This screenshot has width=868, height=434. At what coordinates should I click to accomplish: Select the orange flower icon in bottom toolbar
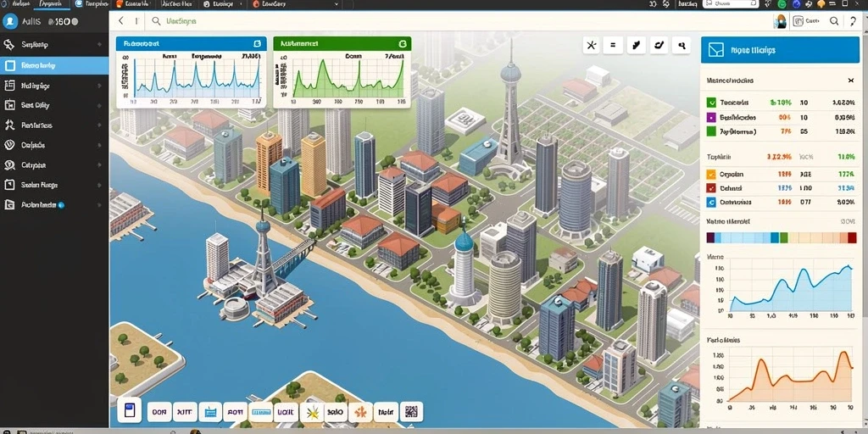360,412
